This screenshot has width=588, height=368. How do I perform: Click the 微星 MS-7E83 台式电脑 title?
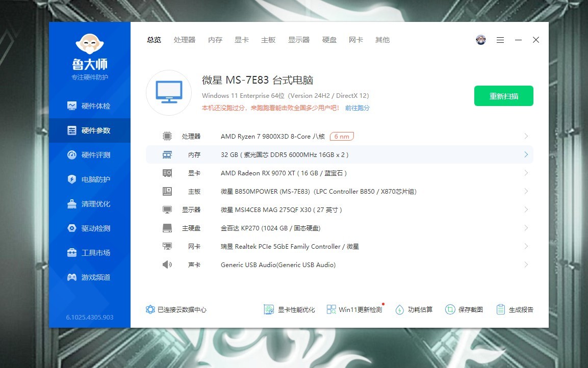[x=258, y=80]
